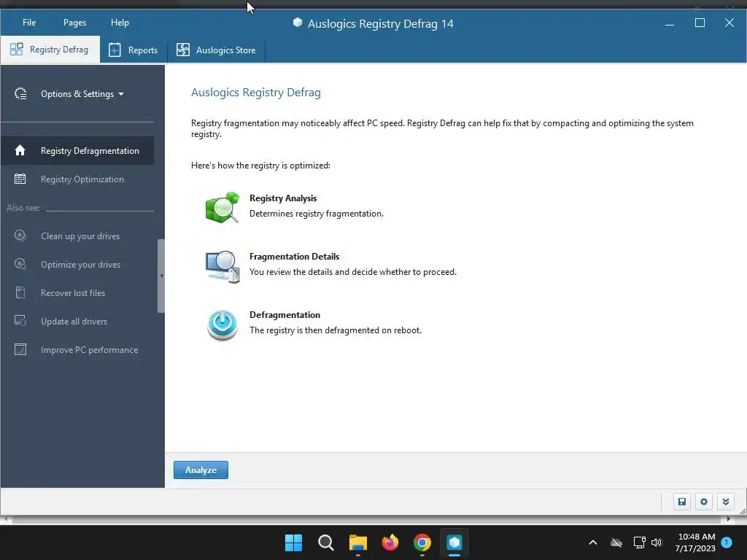Click the Defragmentation heading

tap(285, 315)
